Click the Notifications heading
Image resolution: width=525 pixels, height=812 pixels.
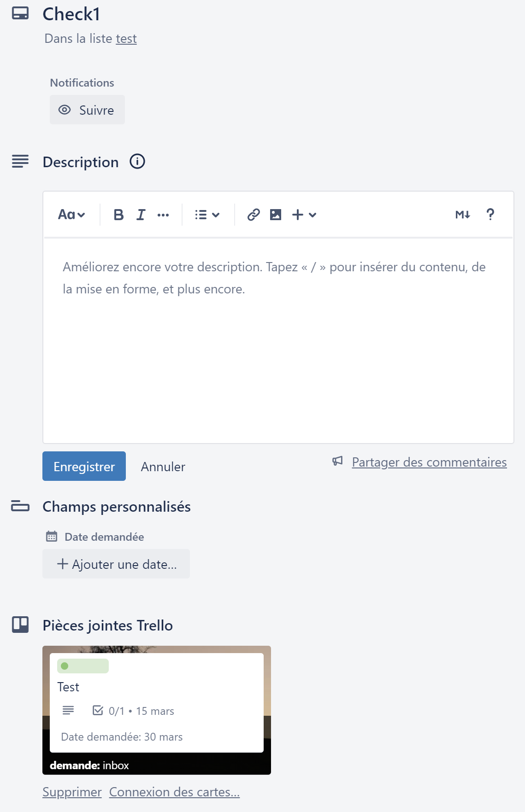82,82
